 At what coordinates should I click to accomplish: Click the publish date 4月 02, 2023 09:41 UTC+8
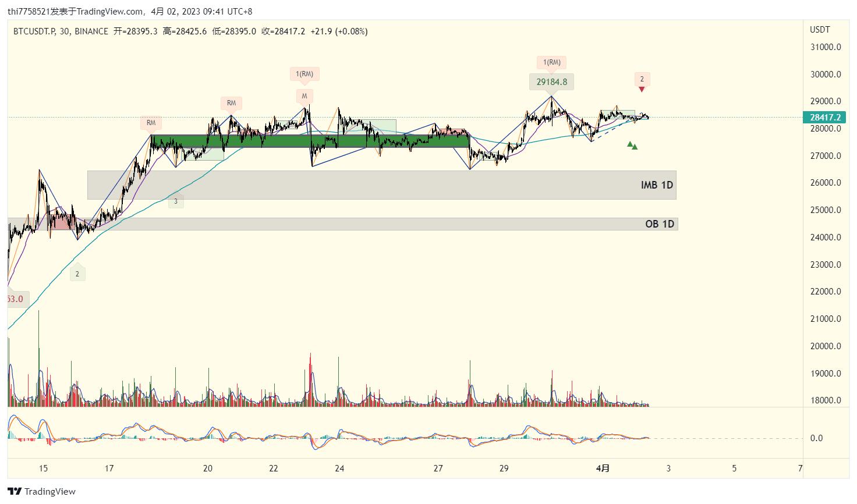(201, 11)
